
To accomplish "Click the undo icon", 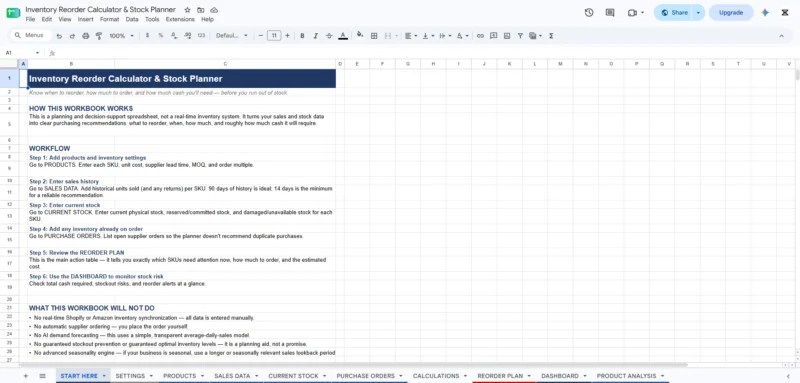I will (59, 36).
